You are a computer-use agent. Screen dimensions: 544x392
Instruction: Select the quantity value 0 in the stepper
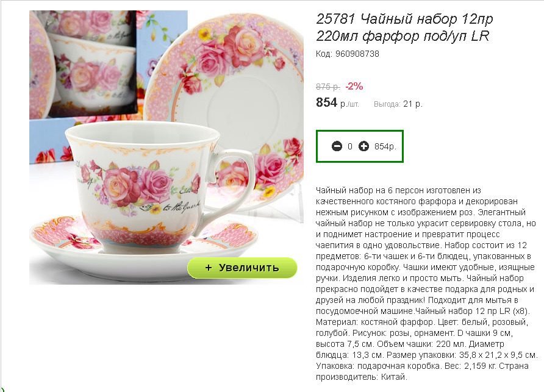pyautogui.click(x=350, y=146)
